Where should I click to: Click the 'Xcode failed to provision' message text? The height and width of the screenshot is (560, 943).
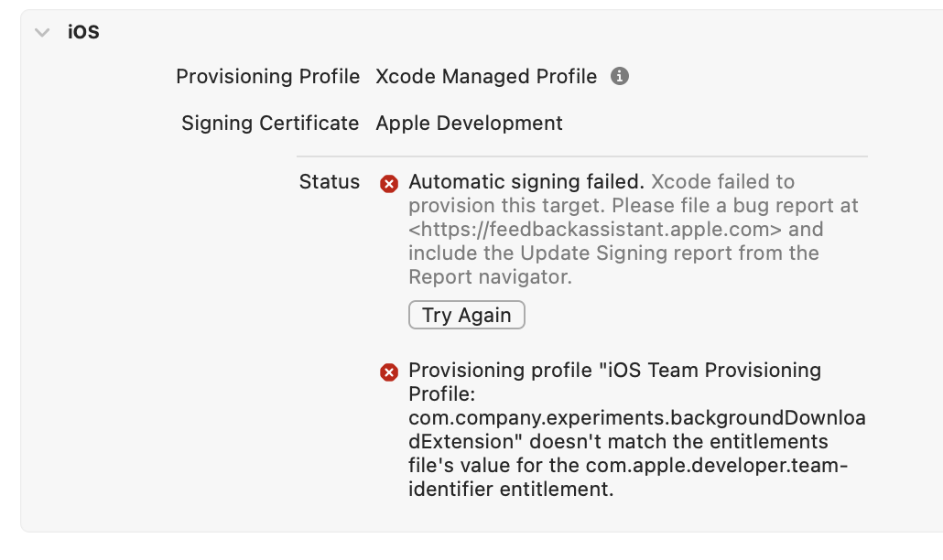point(723,181)
